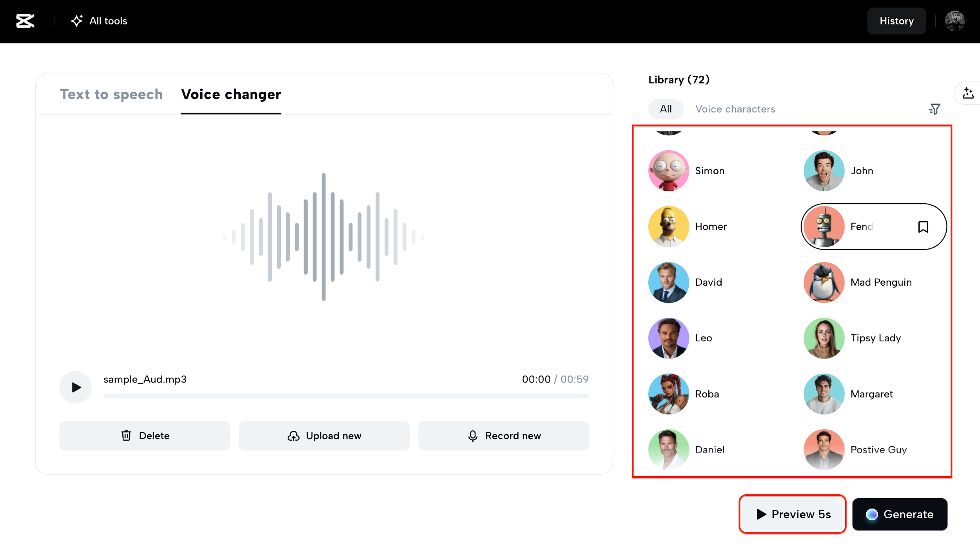Click the 00:59 duration text
Screen dimensions: 980x554
(574, 379)
